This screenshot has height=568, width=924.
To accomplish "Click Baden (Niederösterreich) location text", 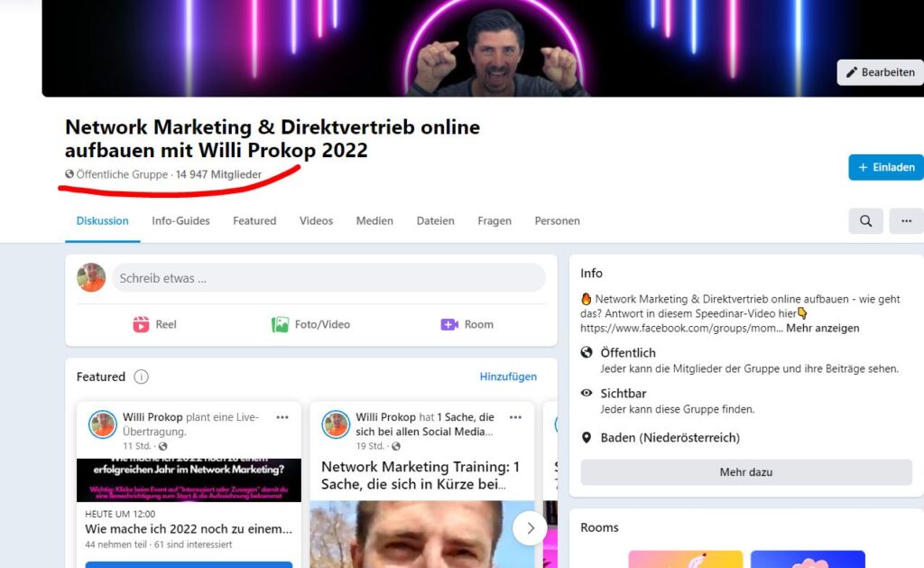I will pos(670,438).
